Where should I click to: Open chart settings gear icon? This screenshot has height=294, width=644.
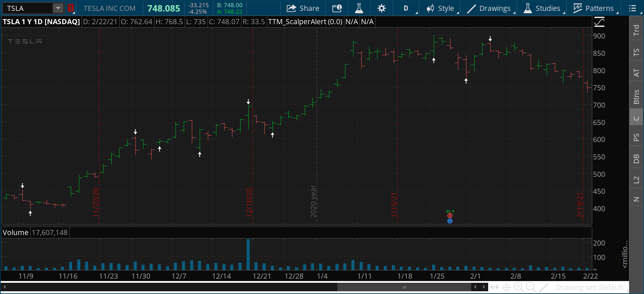[x=382, y=8]
